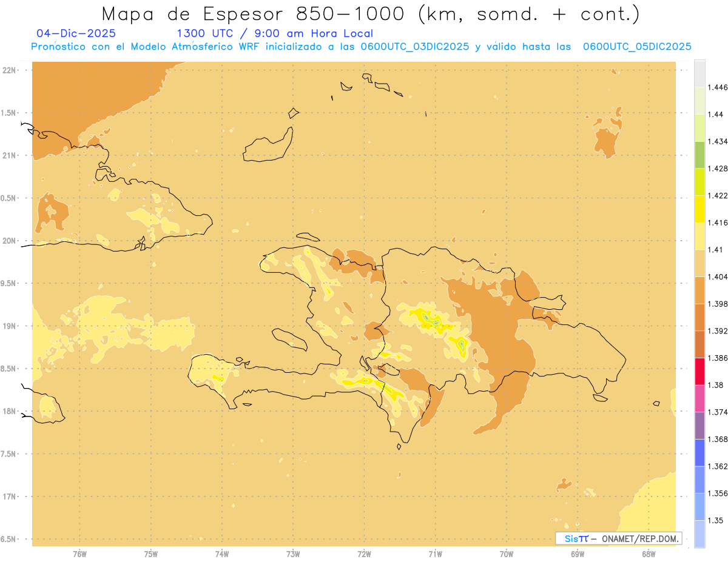
Task: Click the '18N' latitude axis label
Action: click(9, 412)
